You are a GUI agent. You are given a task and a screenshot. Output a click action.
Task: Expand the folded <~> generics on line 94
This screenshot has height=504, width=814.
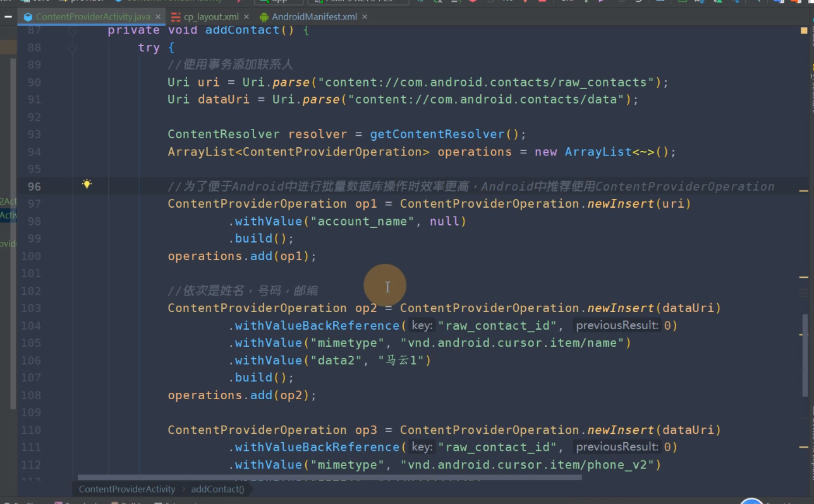click(x=644, y=152)
